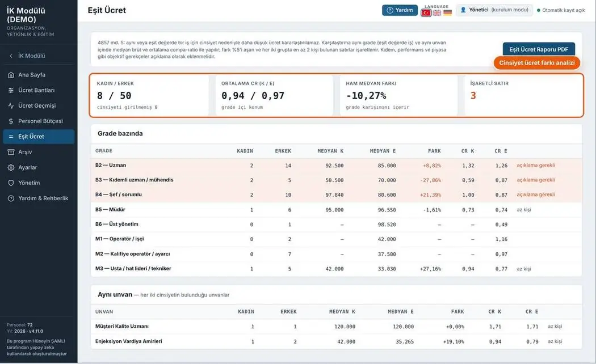Open Ayarlar gear icon
The height and width of the screenshot is (364, 596).
[11, 167]
